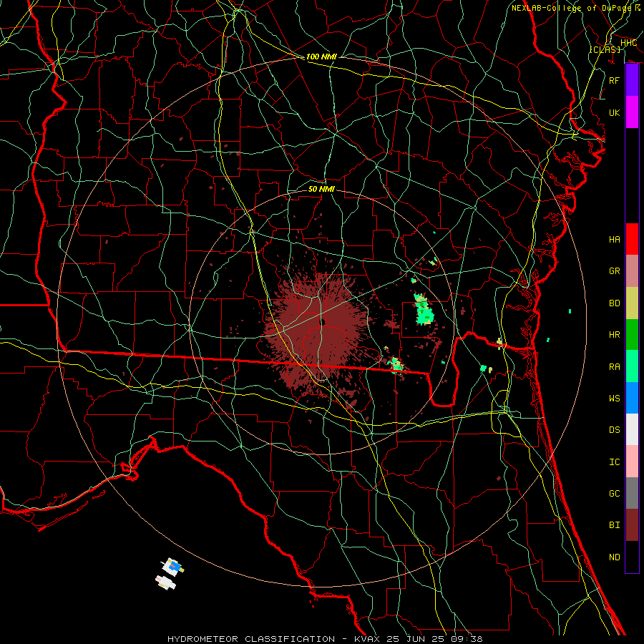Click the HA legend label
The width and height of the screenshot is (644, 644).
click(614, 240)
